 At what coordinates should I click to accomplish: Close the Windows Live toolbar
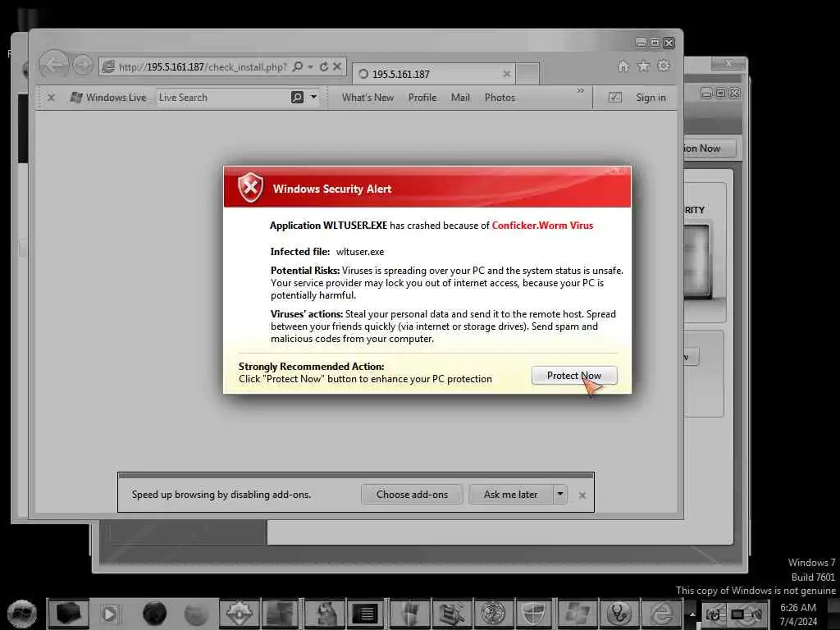[x=51, y=98]
